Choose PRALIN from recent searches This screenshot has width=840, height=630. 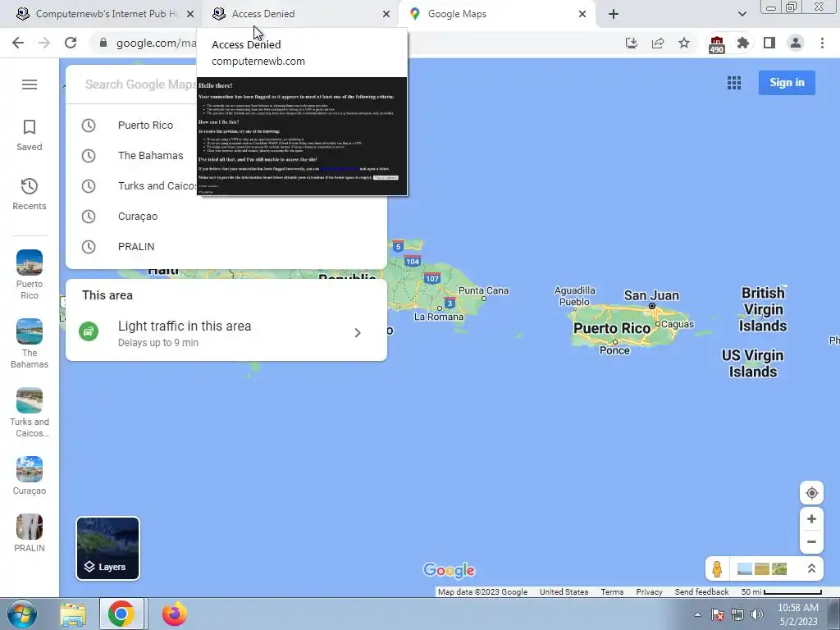tap(226, 246)
